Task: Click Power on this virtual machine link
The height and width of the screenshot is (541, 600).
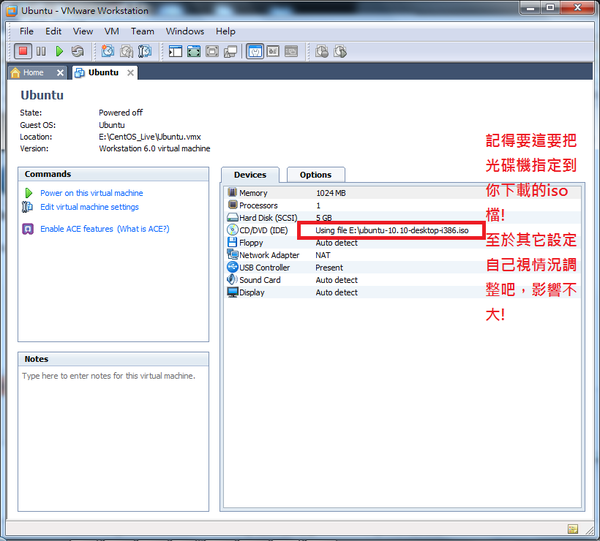Action: pyautogui.click(x=91, y=193)
